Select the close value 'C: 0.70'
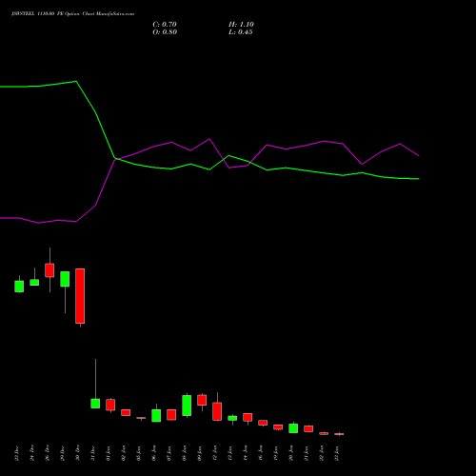 pyautogui.click(x=165, y=25)
